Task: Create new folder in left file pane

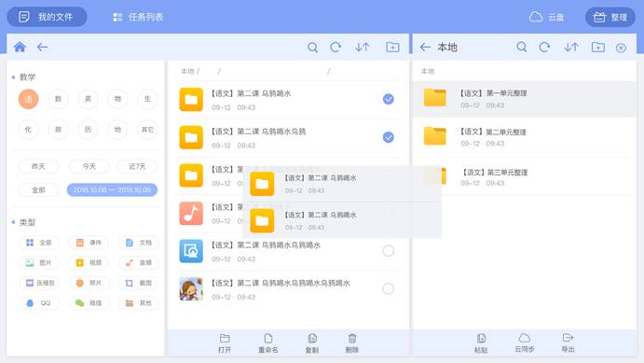Action: pyautogui.click(x=392, y=48)
